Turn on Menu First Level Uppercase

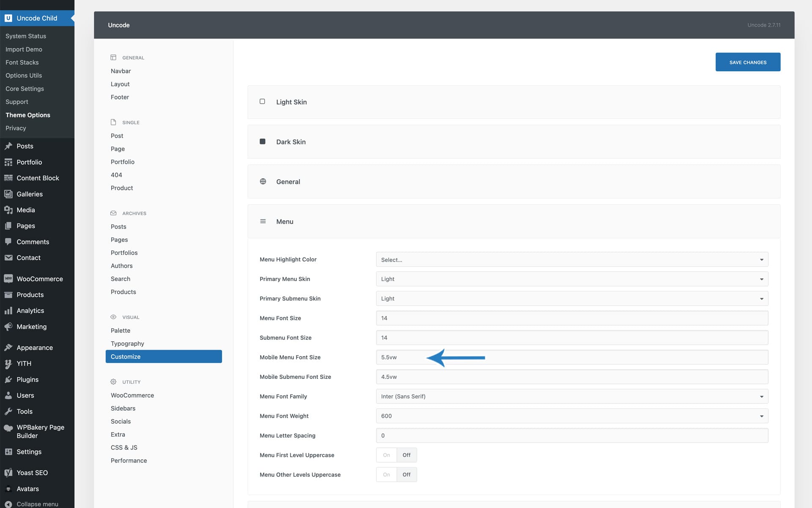click(x=386, y=455)
